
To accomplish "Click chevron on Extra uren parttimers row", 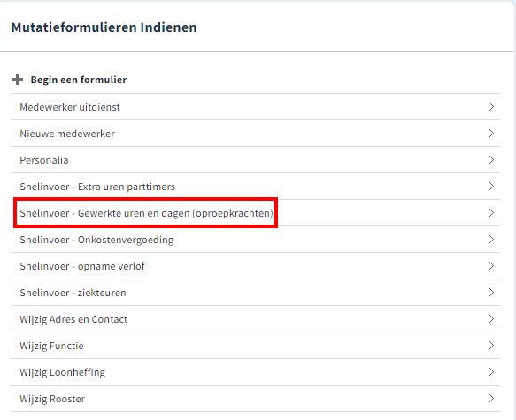I will click(x=491, y=187).
